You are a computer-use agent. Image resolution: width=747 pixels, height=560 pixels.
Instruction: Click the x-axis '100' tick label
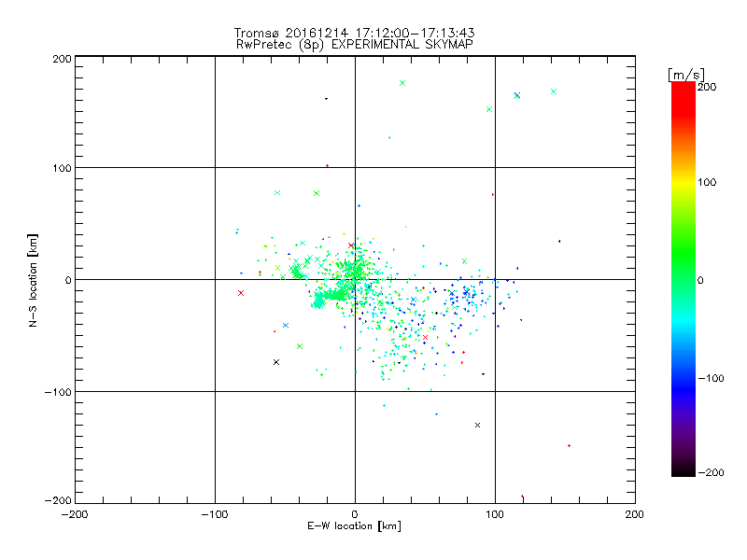tap(495, 514)
